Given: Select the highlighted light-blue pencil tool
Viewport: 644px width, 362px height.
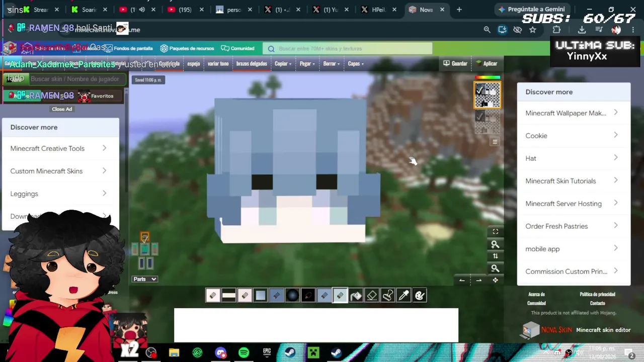Looking at the screenshot, I should click(x=340, y=296).
